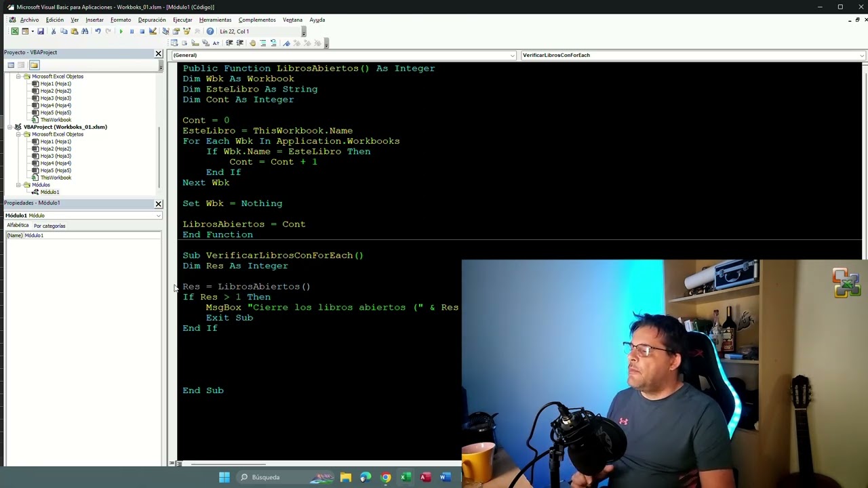Image resolution: width=868 pixels, height=488 pixels.
Task: Click the Project panel vertical scrollbar
Action: coord(160,157)
